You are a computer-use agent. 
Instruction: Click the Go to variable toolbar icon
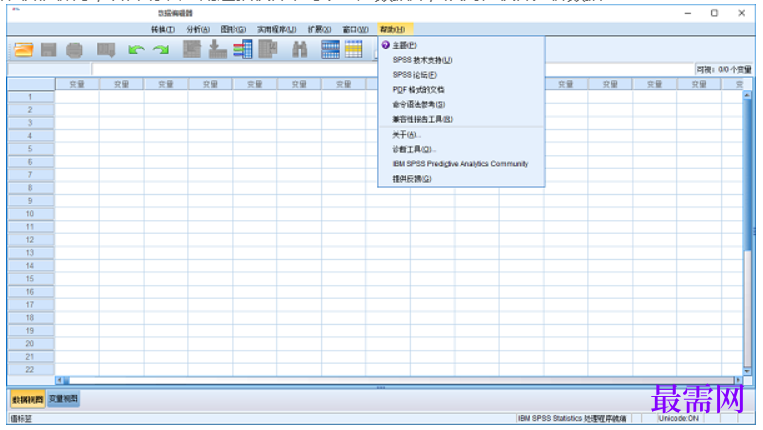[x=217, y=50]
